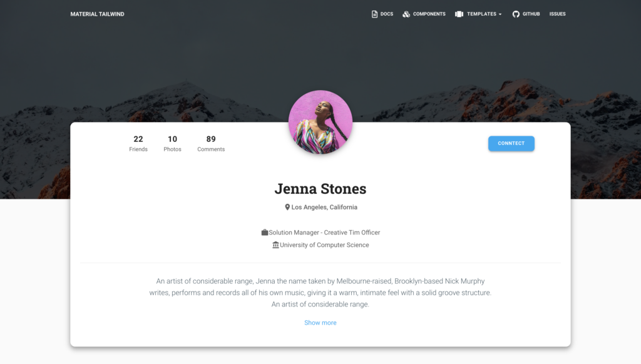Open the Issues menu item
The height and width of the screenshot is (364, 641).
point(558,14)
